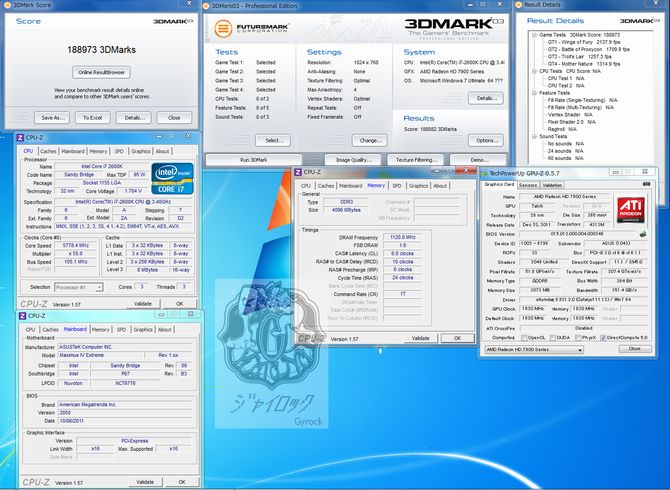Image resolution: width=670 pixels, height=490 pixels.
Task: Click the 3DMark03 Professional Edition title icon
Action: tap(206, 6)
